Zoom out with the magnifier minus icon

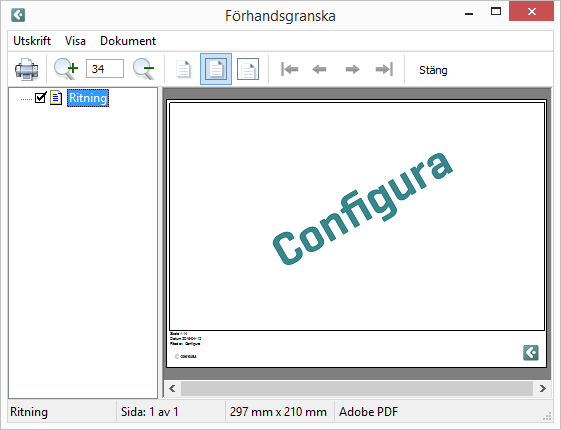click(x=144, y=69)
